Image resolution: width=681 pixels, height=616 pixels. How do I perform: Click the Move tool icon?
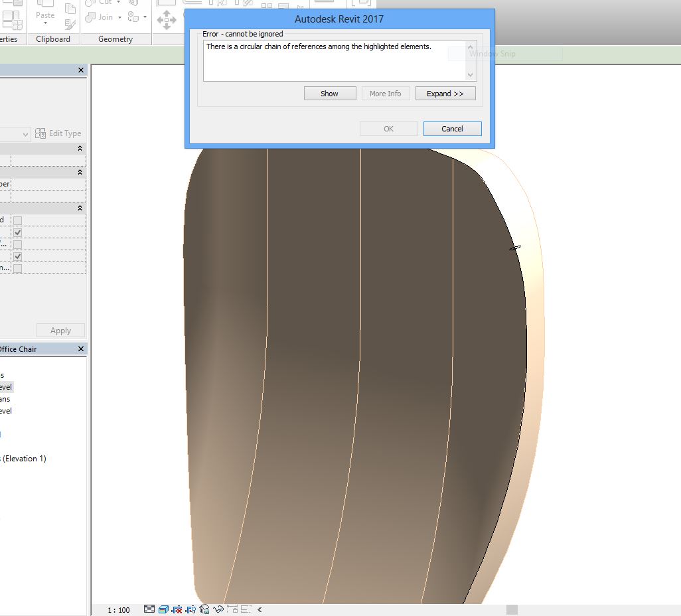[166, 20]
